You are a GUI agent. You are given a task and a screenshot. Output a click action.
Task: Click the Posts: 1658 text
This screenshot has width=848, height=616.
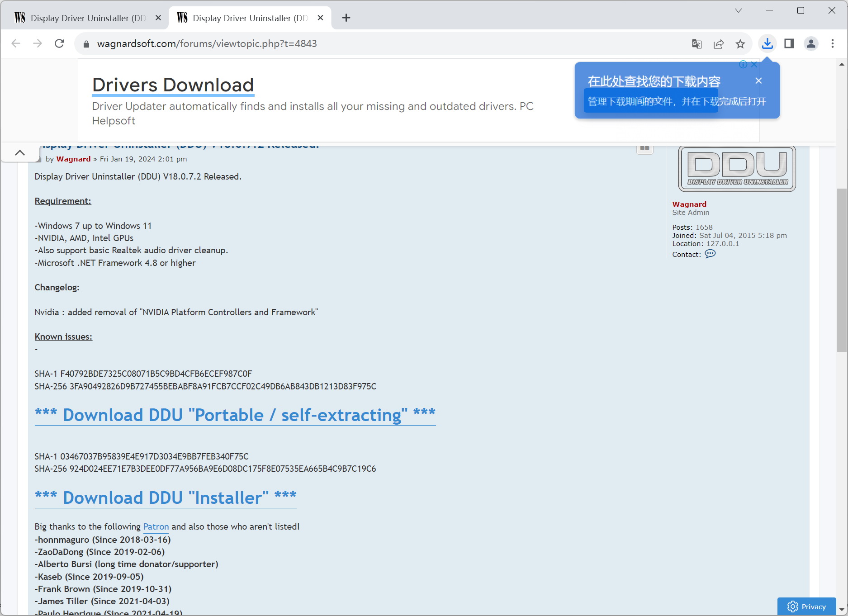pos(692,227)
